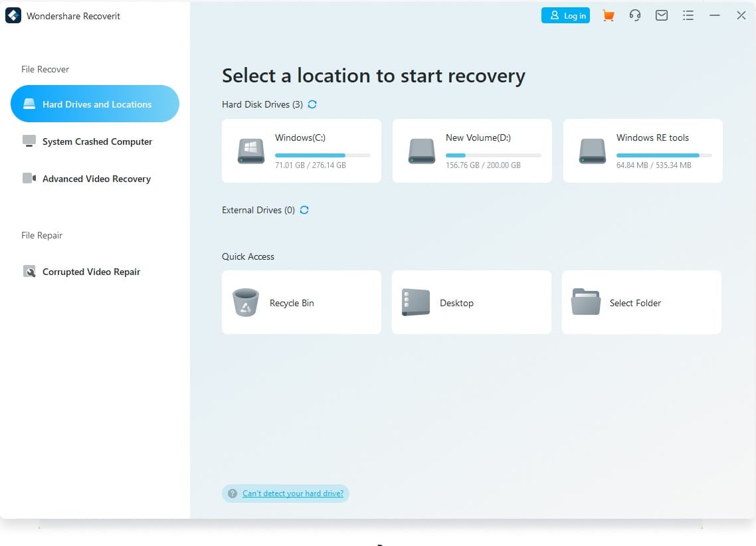756x546 pixels.
Task: Click the question mark help icon
Action: tap(233, 494)
